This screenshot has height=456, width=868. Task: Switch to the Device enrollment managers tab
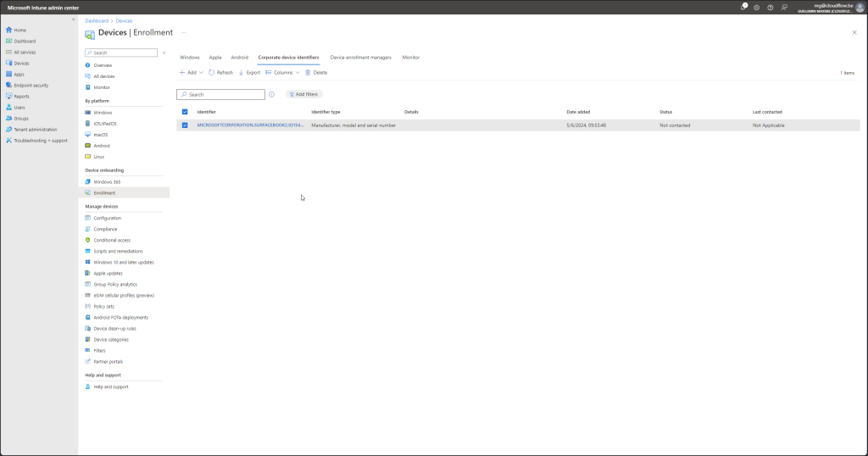(360, 58)
